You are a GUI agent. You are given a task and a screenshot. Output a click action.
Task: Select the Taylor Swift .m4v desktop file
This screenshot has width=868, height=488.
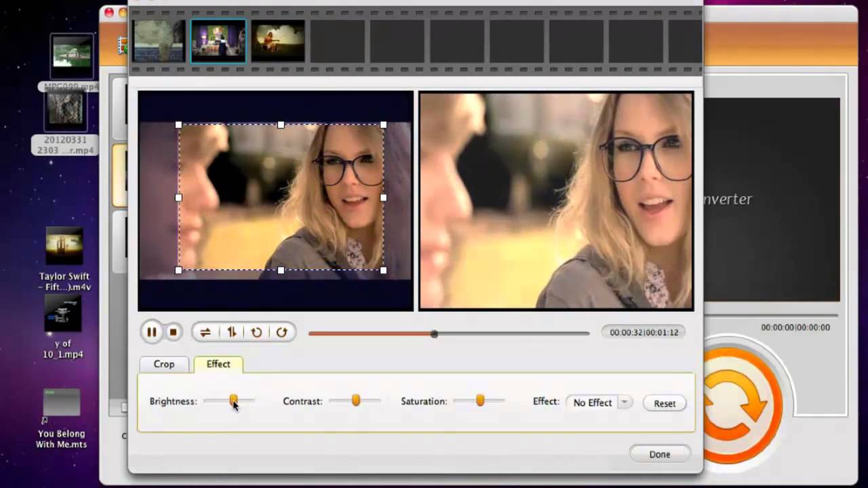pyautogui.click(x=64, y=260)
